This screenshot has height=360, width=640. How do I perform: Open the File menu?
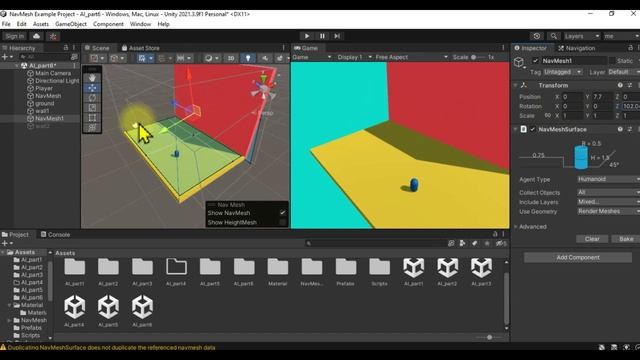tap(6, 24)
